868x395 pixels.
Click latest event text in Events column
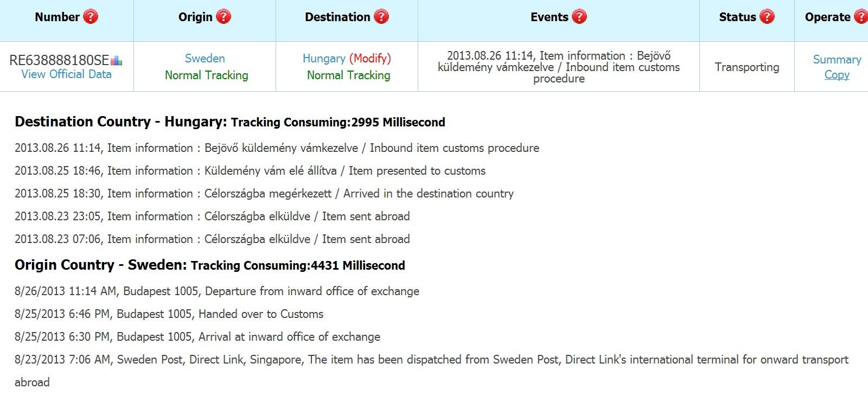click(x=559, y=67)
